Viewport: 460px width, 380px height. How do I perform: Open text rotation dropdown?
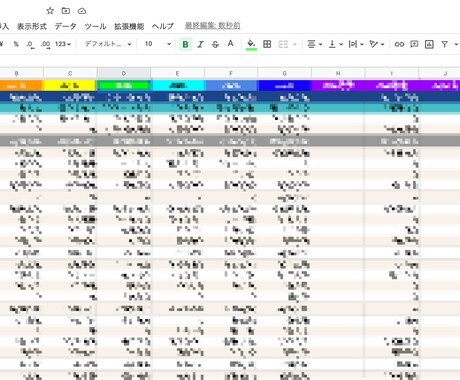tap(377, 44)
